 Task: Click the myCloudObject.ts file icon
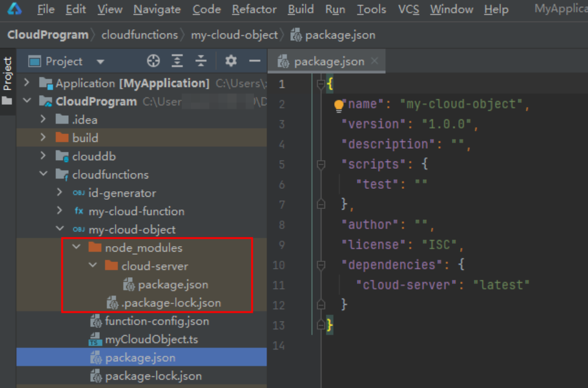coord(96,340)
